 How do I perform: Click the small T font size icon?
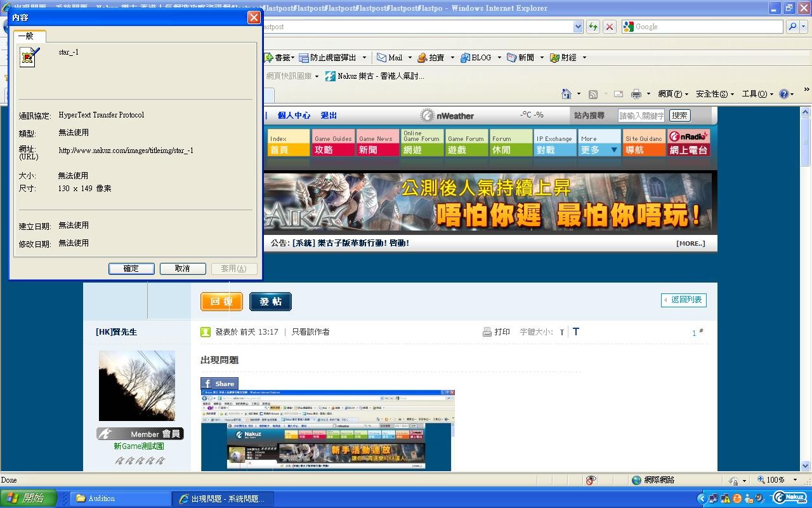562,332
